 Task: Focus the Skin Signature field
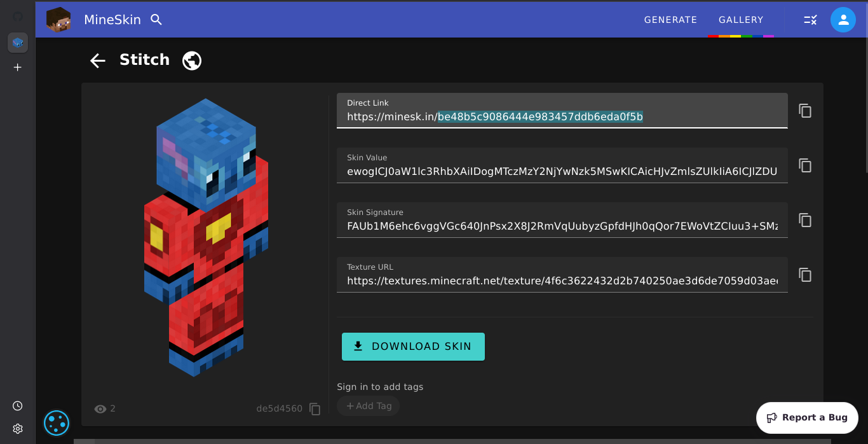(562, 220)
